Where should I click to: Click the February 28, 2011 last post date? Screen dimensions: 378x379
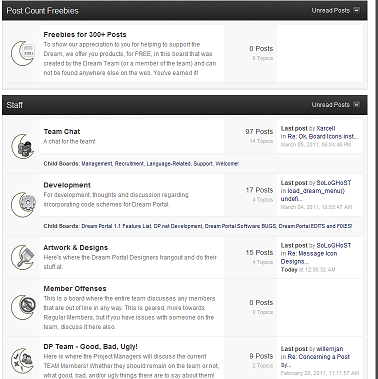click(320, 373)
